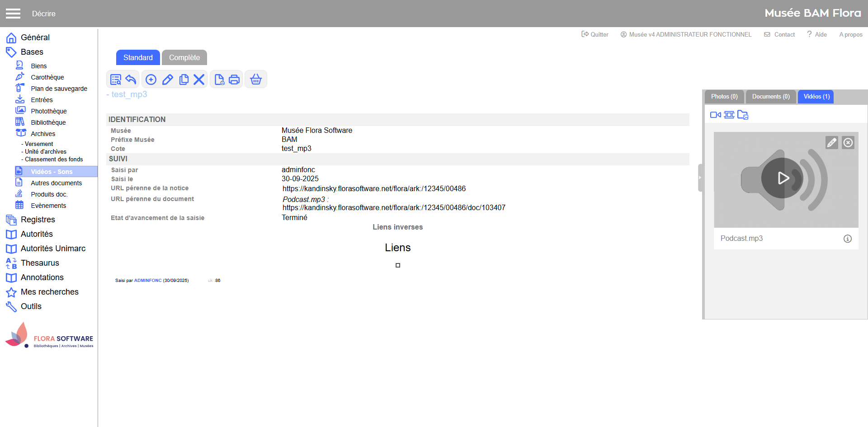Show info for Podcast.mp3
Viewport: 868px width, 427px height.
pos(847,239)
